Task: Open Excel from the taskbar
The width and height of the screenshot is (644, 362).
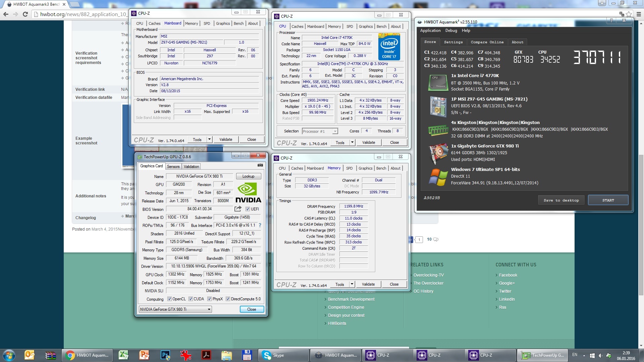Action: pos(123,355)
